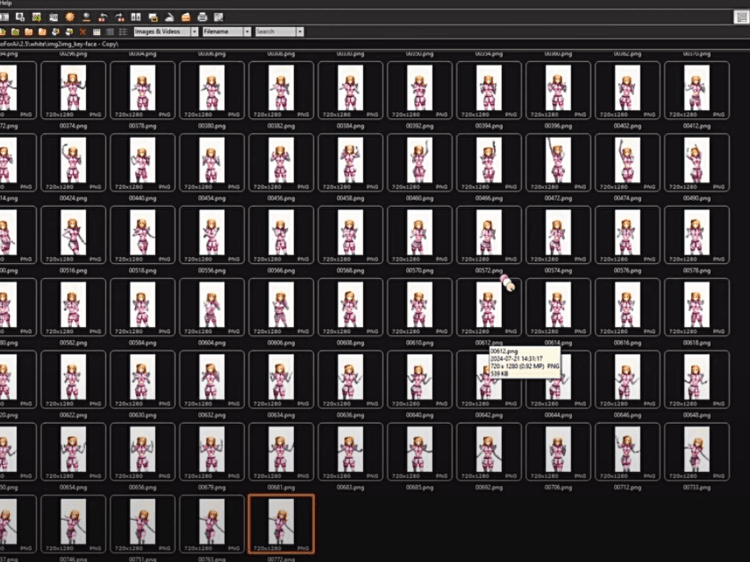This screenshot has width=750, height=562.
Task: Switch to thumbnail view mode icon
Action: (x=96, y=32)
